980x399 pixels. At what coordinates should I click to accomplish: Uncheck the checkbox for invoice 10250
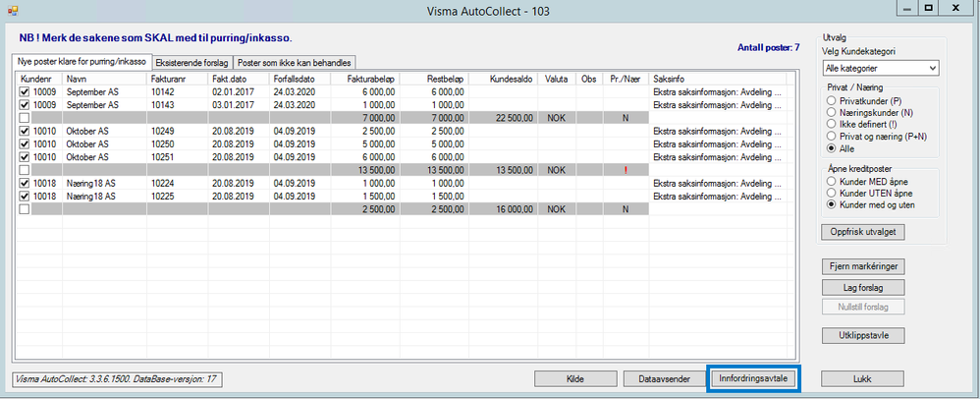tap(25, 143)
